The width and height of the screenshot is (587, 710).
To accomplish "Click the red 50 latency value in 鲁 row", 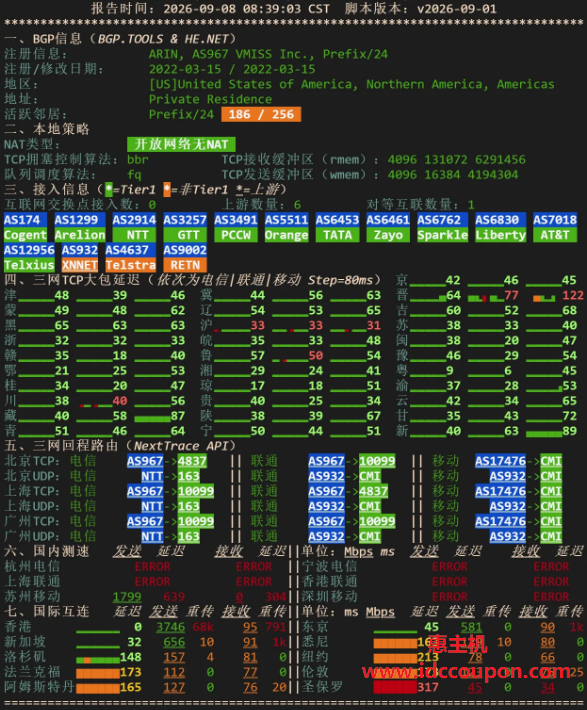I will [315, 355].
